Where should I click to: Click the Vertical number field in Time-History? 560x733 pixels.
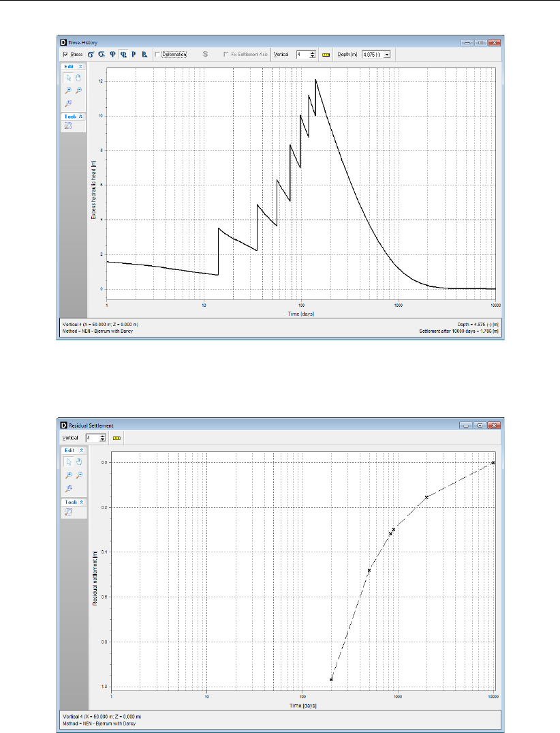(303, 55)
